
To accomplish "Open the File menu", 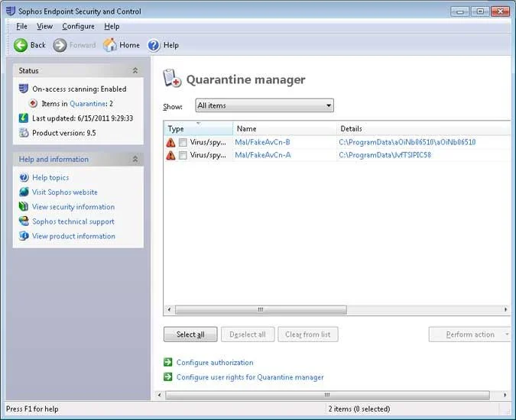I will [21, 26].
